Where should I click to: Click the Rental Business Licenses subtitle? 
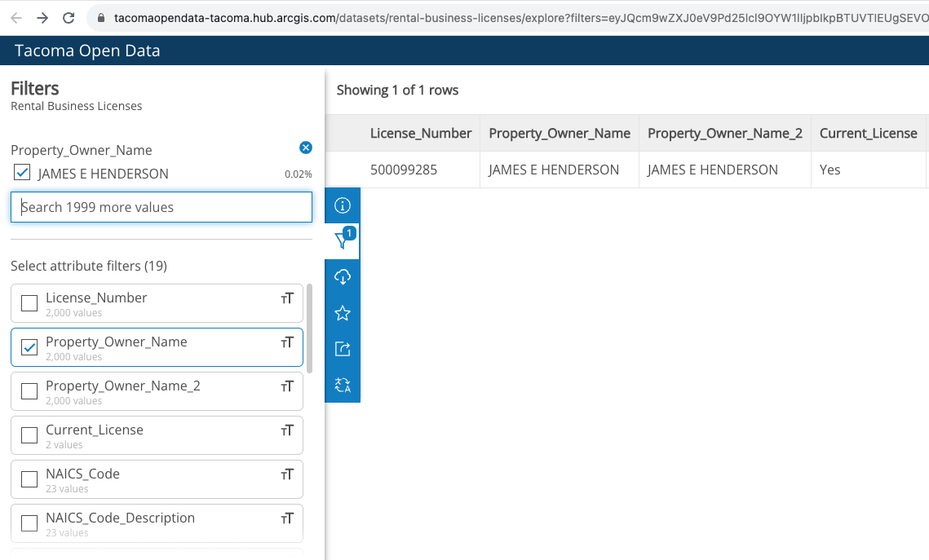point(77,106)
